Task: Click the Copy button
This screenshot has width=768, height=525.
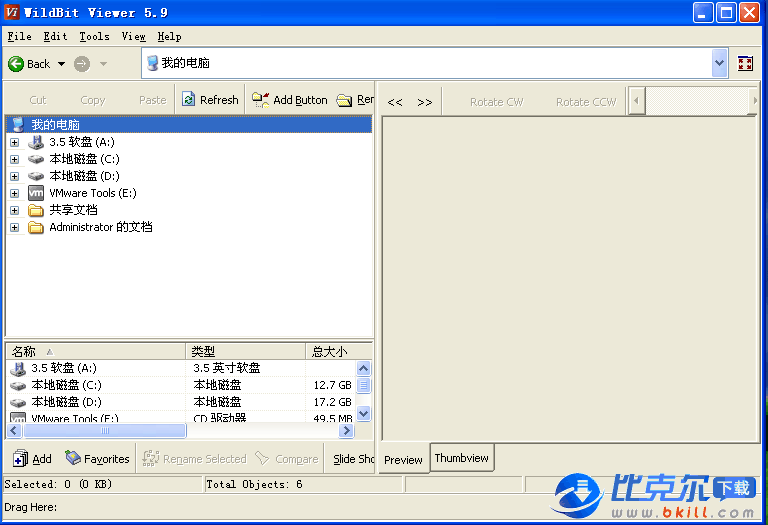Action: coord(93,100)
